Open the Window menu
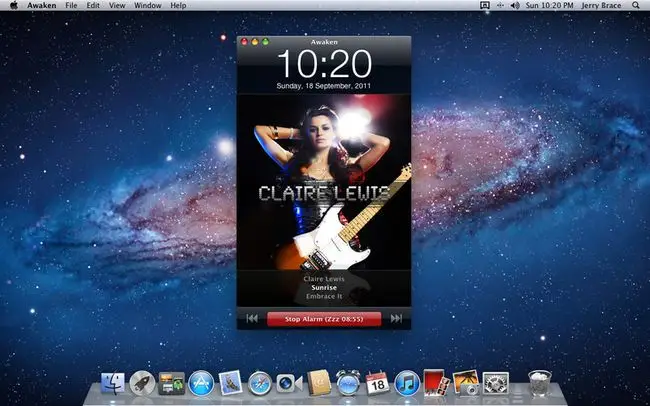This screenshot has width=650, height=406. [148, 5]
